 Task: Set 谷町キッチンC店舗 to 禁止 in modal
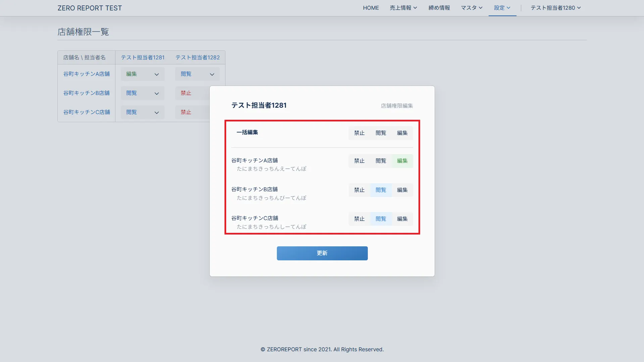click(x=359, y=219)
